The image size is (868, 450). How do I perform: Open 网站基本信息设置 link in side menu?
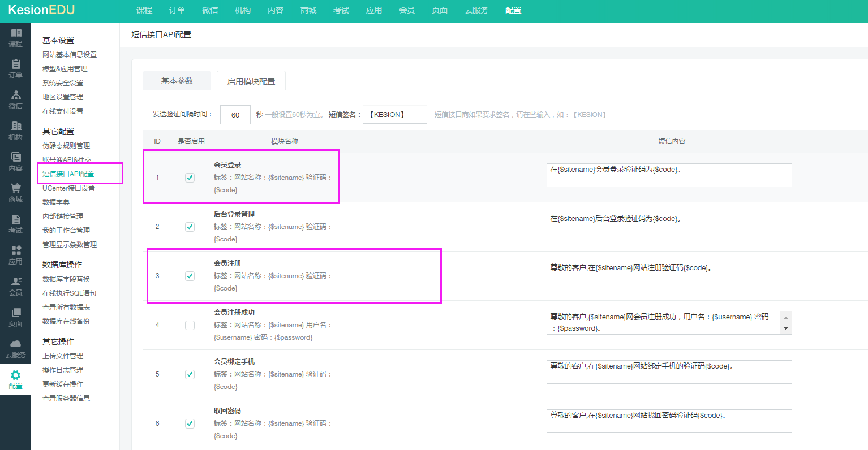click(x=70, y=55)
